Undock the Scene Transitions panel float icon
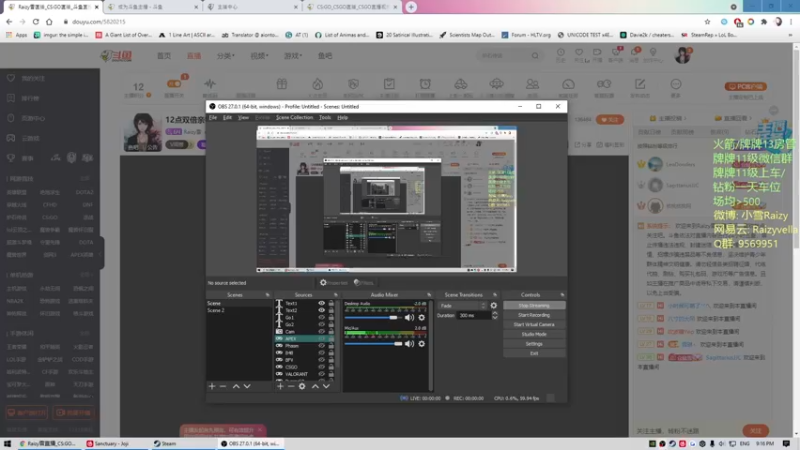The width and height of the screenshot is (800, 450). click(494, 295)
